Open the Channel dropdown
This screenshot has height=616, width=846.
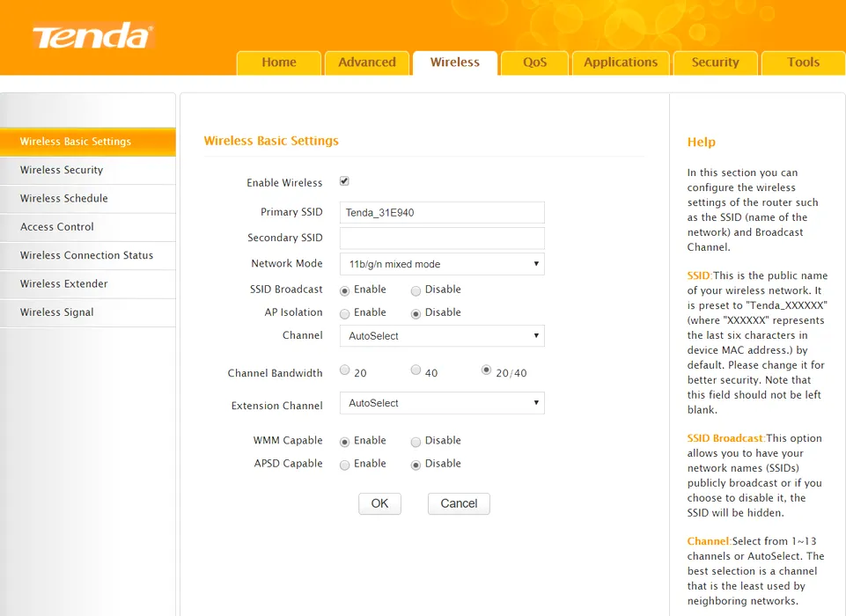tap(442, 336)
